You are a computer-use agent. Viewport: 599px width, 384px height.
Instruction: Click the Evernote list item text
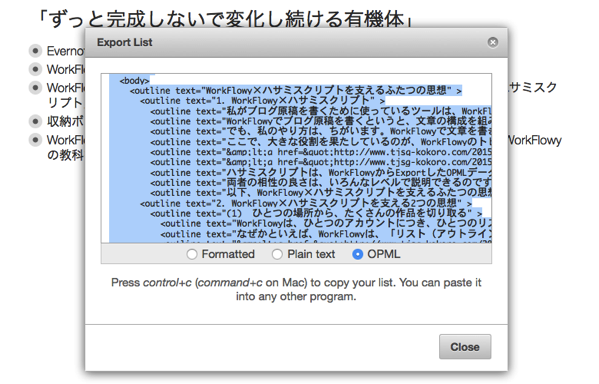point(65,51)
